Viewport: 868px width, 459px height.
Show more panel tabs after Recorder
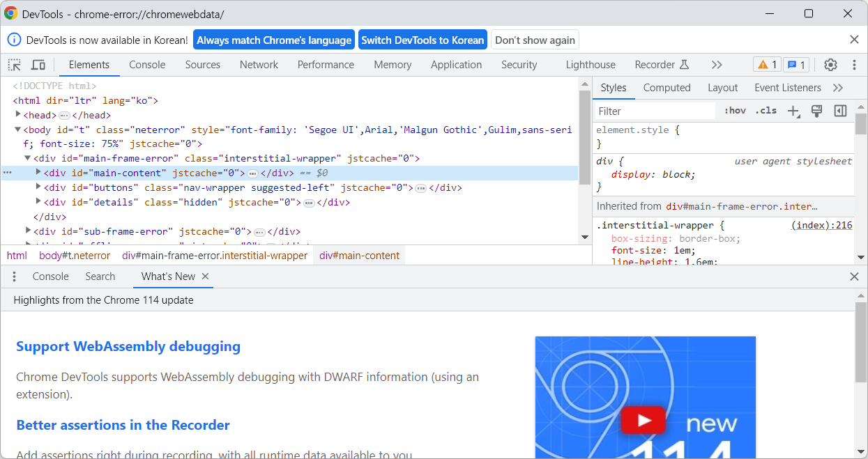click(x=717, y=65)
